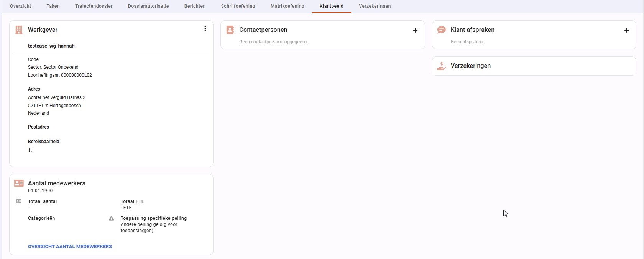Click the Toepassing specifieke peiling label
Viewport: 644px width, 259px height.
pyautogui.click(x=154, y=218)
